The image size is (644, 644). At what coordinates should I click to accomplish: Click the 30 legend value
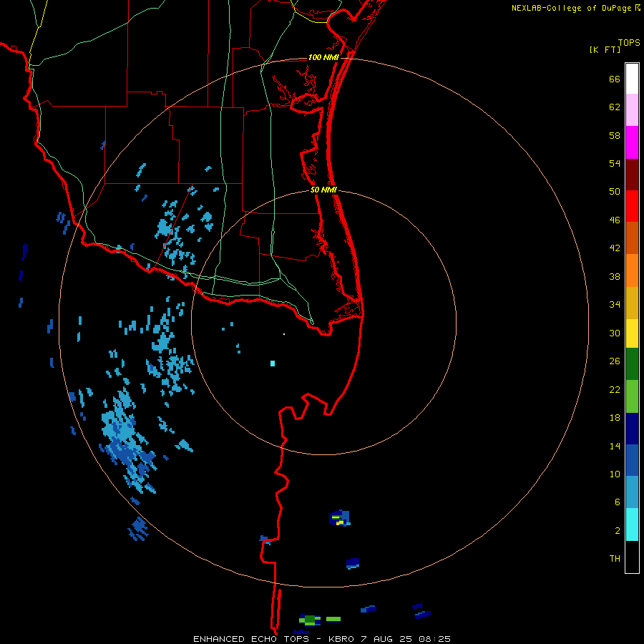coord(615,333)
